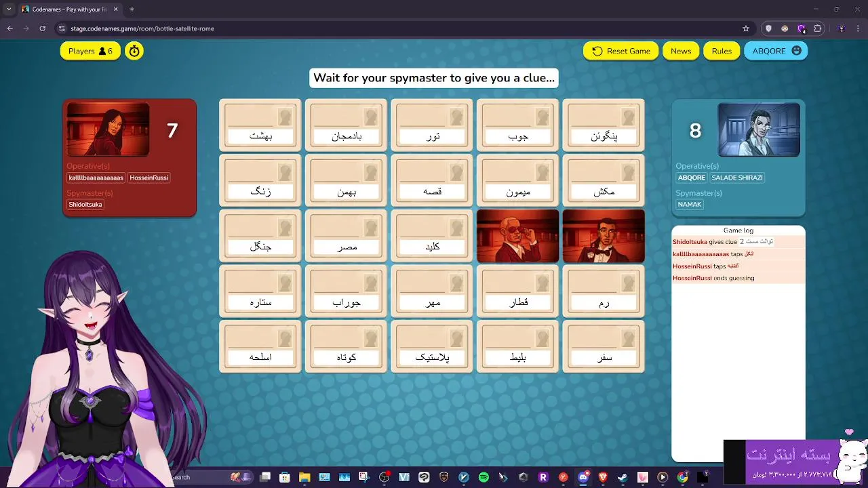Click the kalllbaaaaaaaaaas player tag
868x488 pixels.
pos(96,178)
